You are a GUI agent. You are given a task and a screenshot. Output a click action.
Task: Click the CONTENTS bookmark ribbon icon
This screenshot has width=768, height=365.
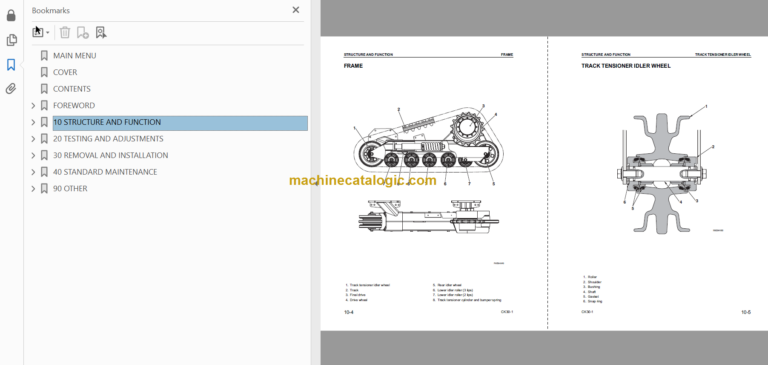coord(44,89)
